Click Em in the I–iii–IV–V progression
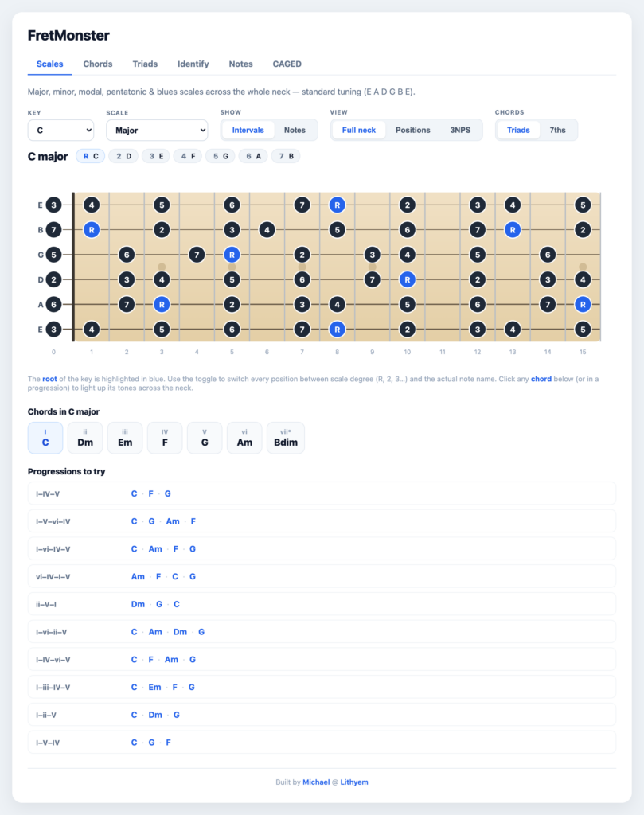The width and height of the screenshot is (644, 815). point(155,687)
